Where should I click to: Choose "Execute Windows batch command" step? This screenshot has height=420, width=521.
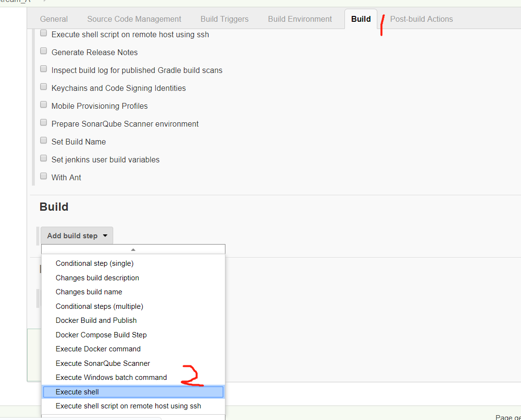point(111,377)
